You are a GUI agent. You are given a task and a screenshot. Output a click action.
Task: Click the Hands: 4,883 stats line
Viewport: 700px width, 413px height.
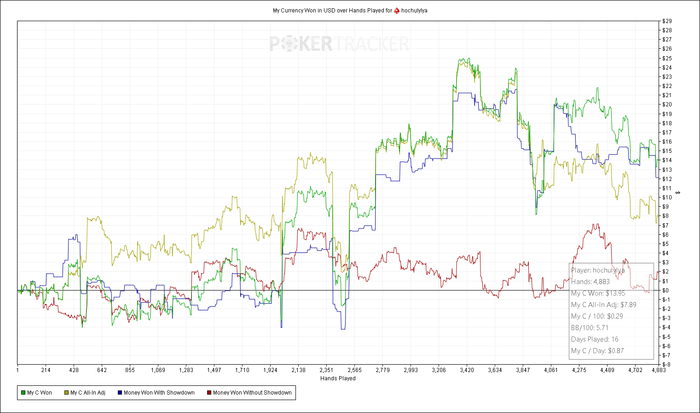tap(590, 282)
